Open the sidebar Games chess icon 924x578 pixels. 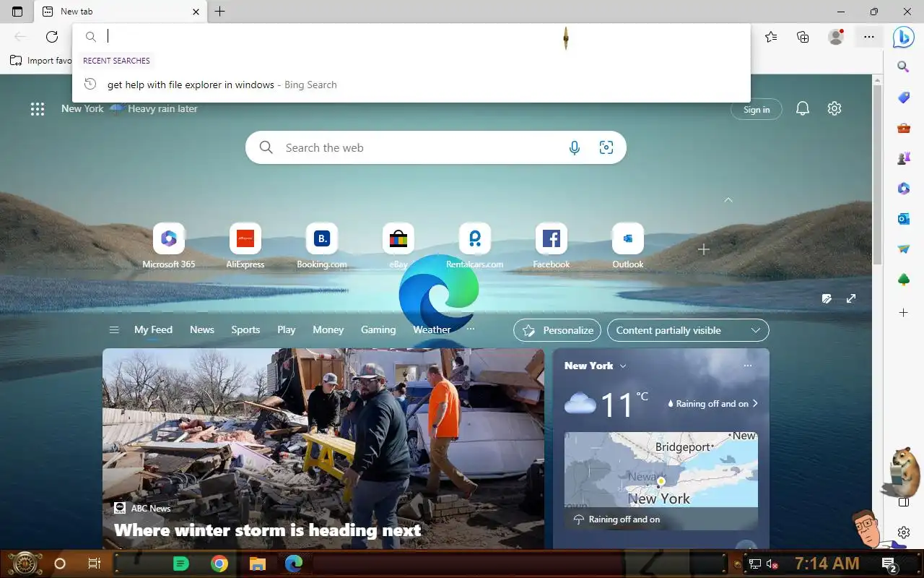pyautogui.click(x=903, y=159)
